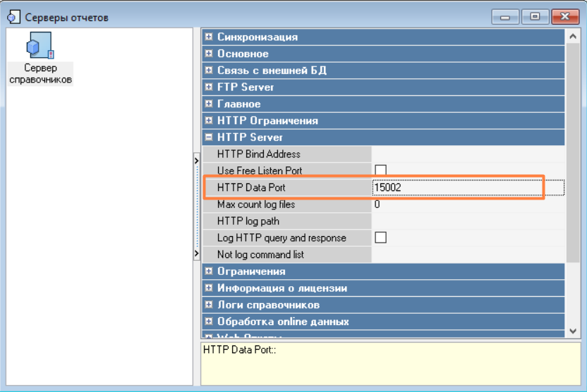587x392 pixels.
Task: Expand the Обработка online данных section
Action: click(209, 321)
